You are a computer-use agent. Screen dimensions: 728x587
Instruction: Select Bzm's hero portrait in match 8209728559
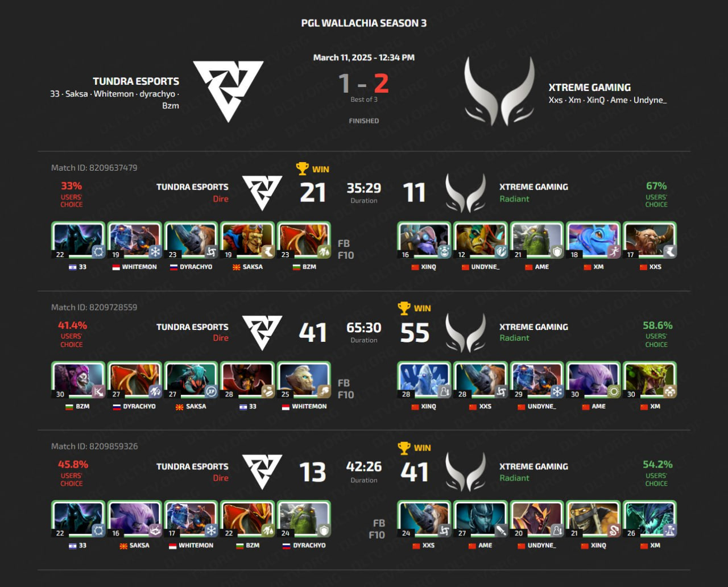coord(78,380)
